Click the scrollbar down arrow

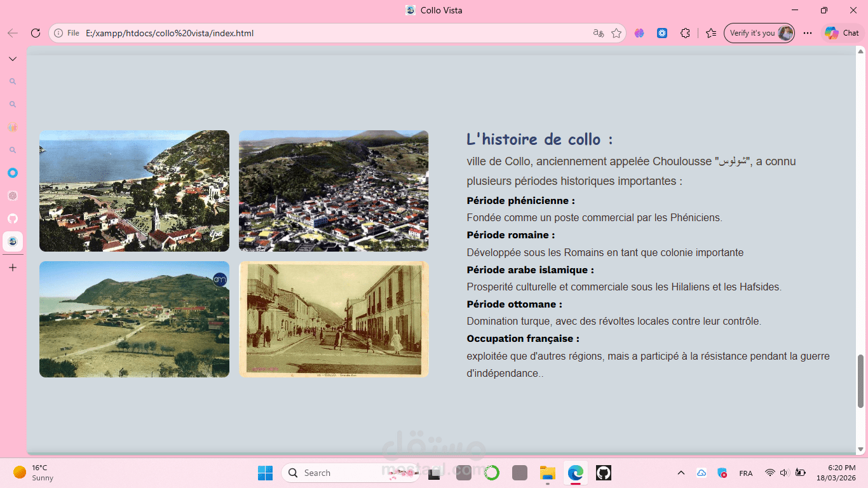861,449
